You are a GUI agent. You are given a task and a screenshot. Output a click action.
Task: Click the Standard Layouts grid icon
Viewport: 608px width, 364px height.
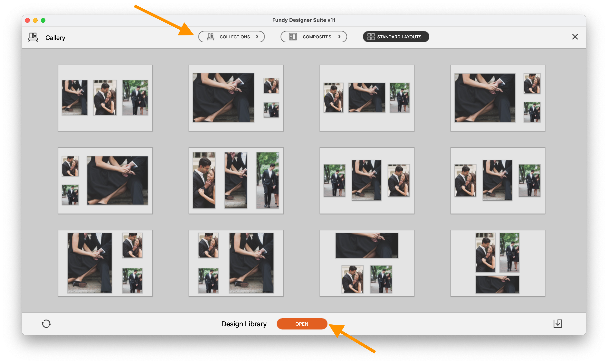[371, 37]
